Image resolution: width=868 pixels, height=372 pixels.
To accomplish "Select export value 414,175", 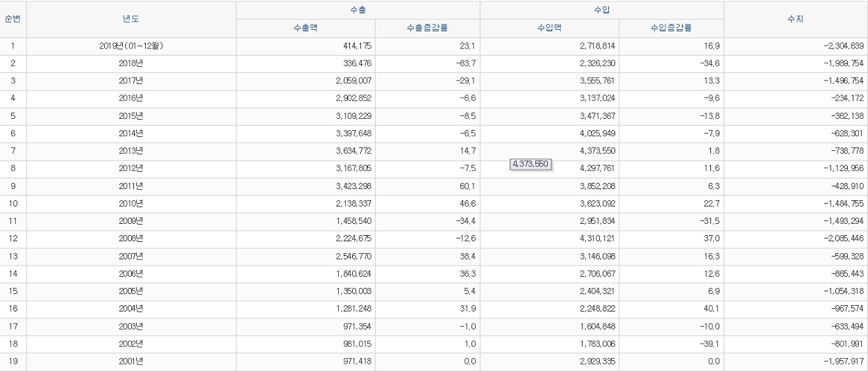I will pos(358,46).
